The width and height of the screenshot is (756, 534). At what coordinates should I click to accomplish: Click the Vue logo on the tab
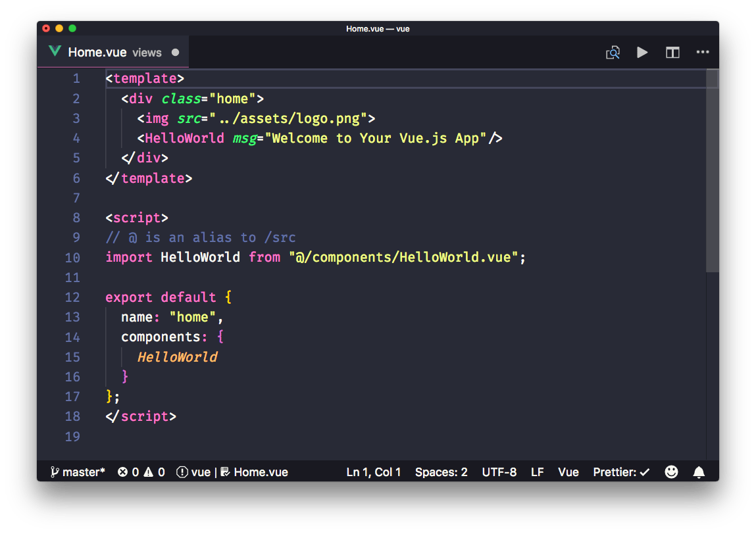[x=55, y=51]
